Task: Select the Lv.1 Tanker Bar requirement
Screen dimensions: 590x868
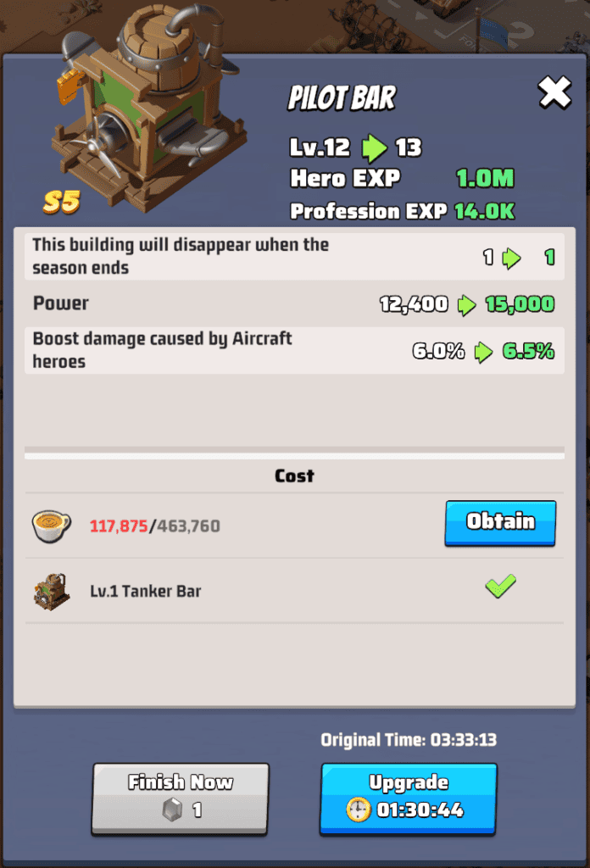Action: pos(294,591)
